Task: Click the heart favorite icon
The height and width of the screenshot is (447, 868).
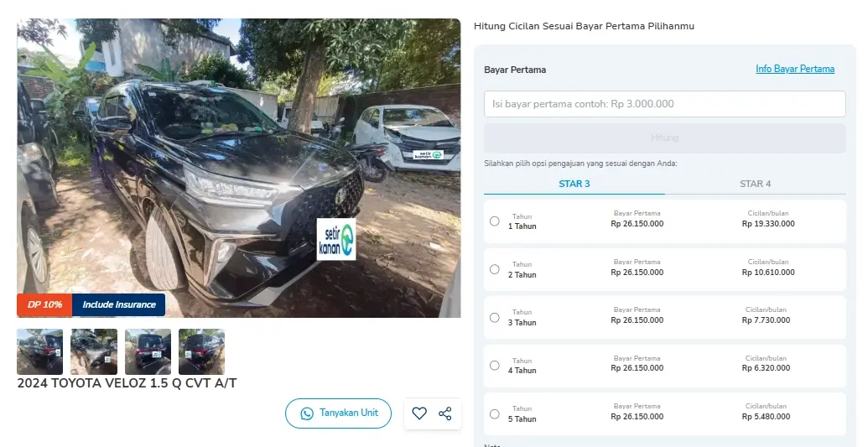Action: click(x=419, y=413)
